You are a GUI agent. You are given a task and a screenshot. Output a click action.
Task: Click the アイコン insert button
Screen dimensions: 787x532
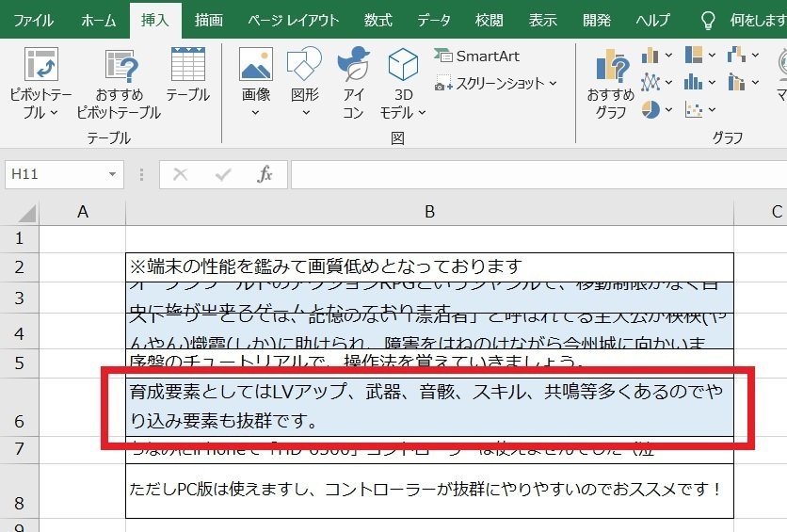pos(353,83)
